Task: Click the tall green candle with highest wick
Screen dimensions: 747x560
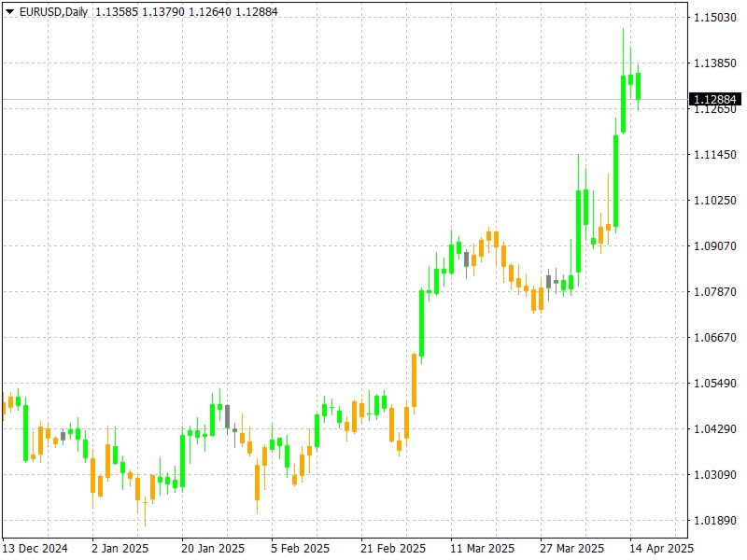Action: point(623,104)
